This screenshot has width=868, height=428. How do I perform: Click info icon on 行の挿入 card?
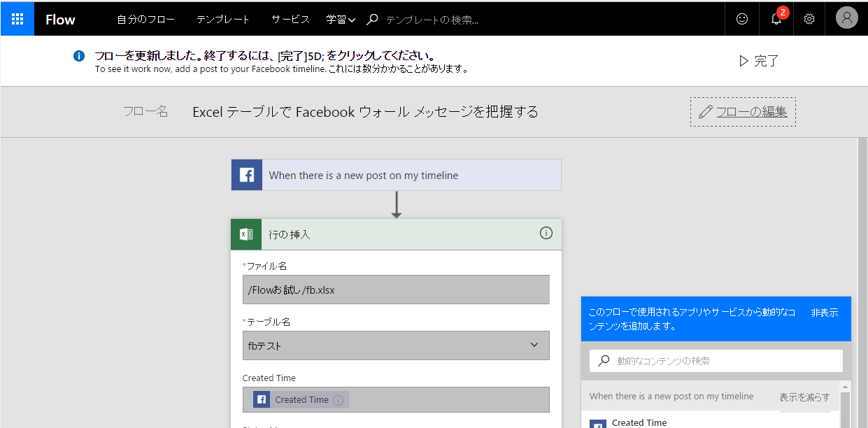pos(546,233)
